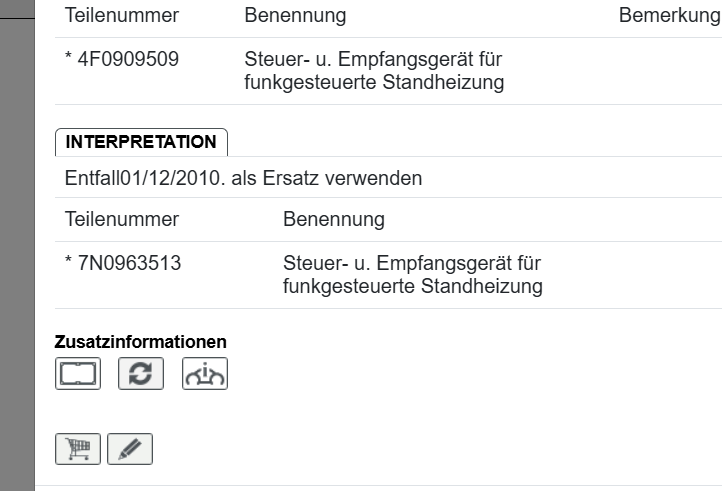The height and width of the screenshot is (491, 722).
Task: Select the description text for 7N0963513
Action: (x=413, y=276)
